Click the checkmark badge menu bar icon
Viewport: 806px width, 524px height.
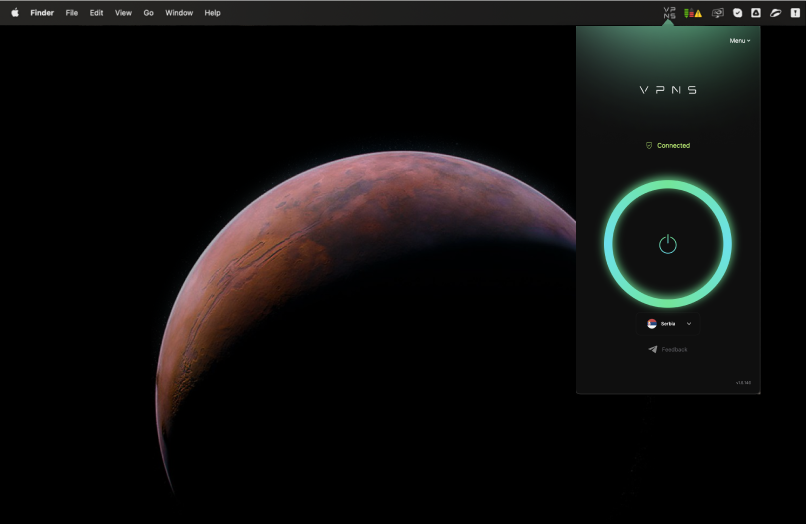pos(737,13)
